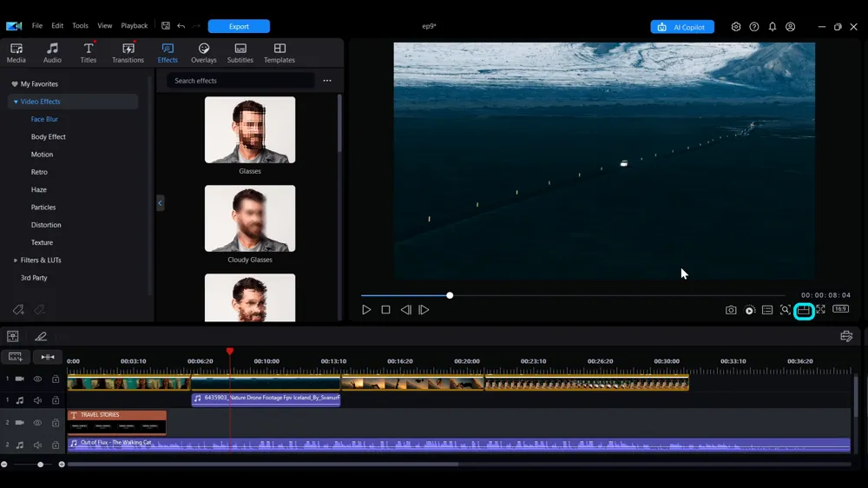Screen dimensions: 868x488
Task: Open the Overlays room
Action: (x=204, y=53)
